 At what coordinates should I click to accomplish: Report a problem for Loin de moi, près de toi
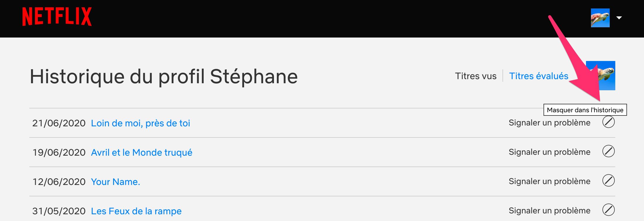[549, 123]
